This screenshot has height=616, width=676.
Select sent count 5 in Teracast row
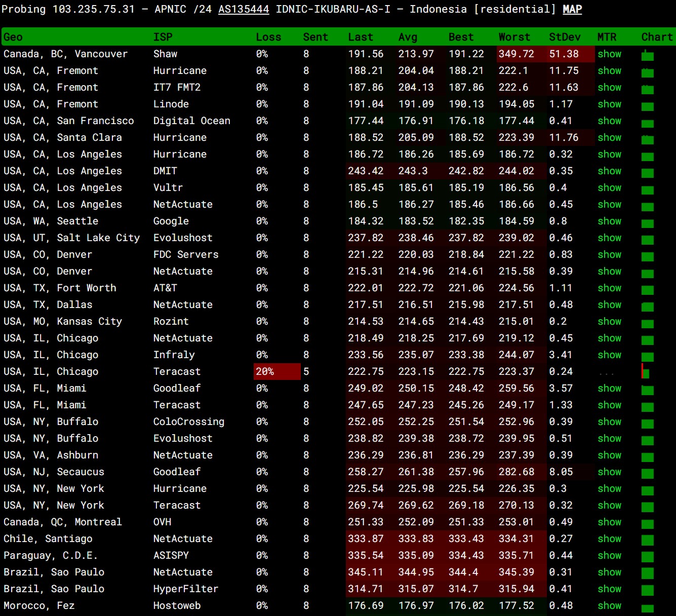[x=306, y=371]
